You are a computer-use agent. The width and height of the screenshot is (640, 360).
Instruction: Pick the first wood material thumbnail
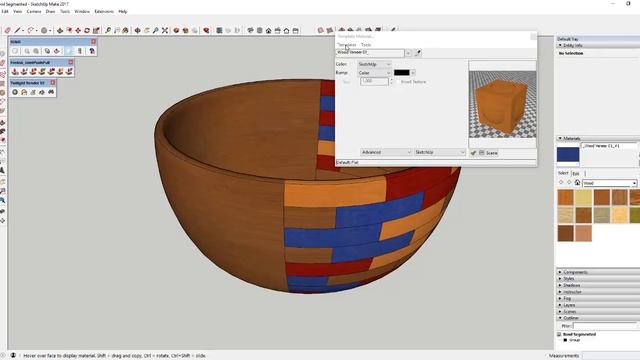click(x=566, y=197)
